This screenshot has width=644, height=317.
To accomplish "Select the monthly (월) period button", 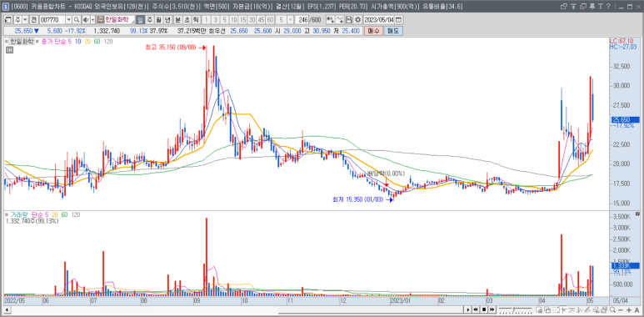I will click(x=159, y=20).
